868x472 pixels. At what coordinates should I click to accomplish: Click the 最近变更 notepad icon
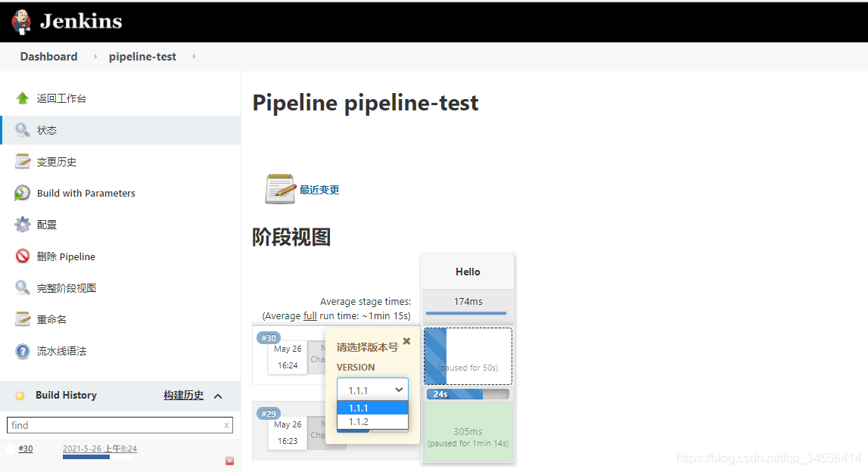(280, 188)
